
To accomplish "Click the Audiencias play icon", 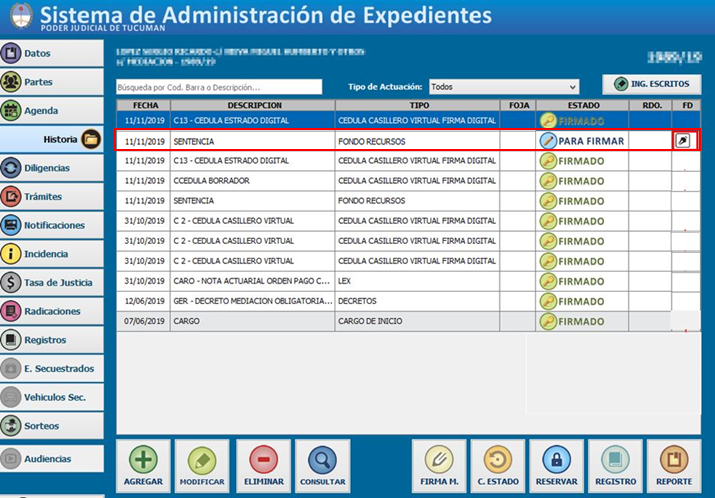I will [11, 459].
